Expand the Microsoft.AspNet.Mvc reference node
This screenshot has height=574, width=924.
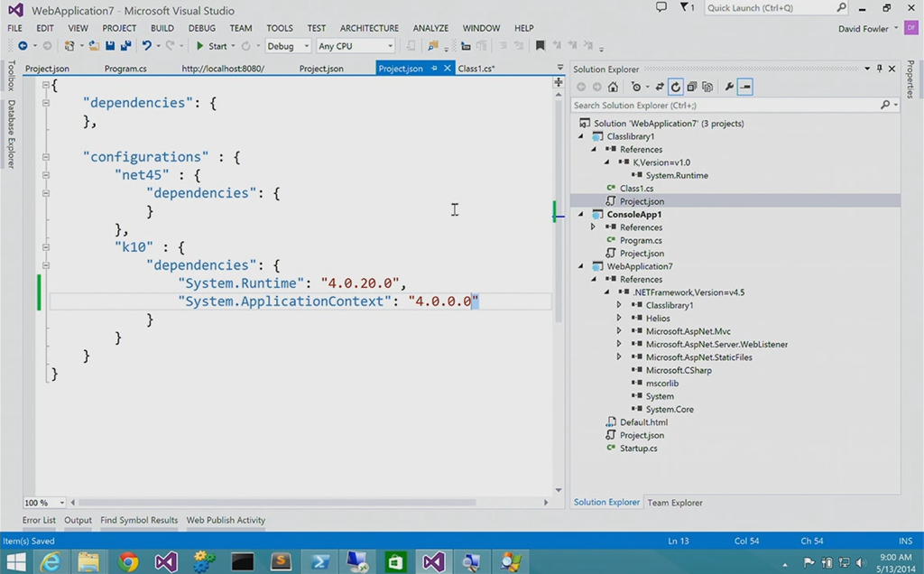619,331
